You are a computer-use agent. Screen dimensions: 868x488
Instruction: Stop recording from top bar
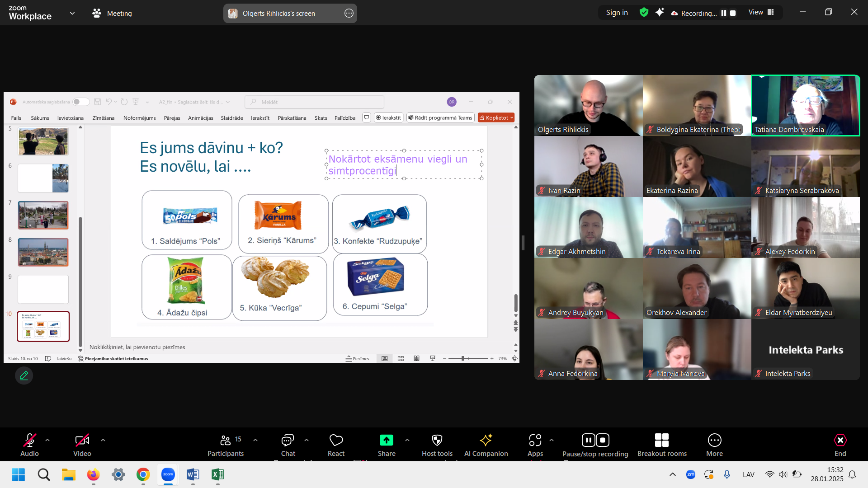[x=733, y=13]
